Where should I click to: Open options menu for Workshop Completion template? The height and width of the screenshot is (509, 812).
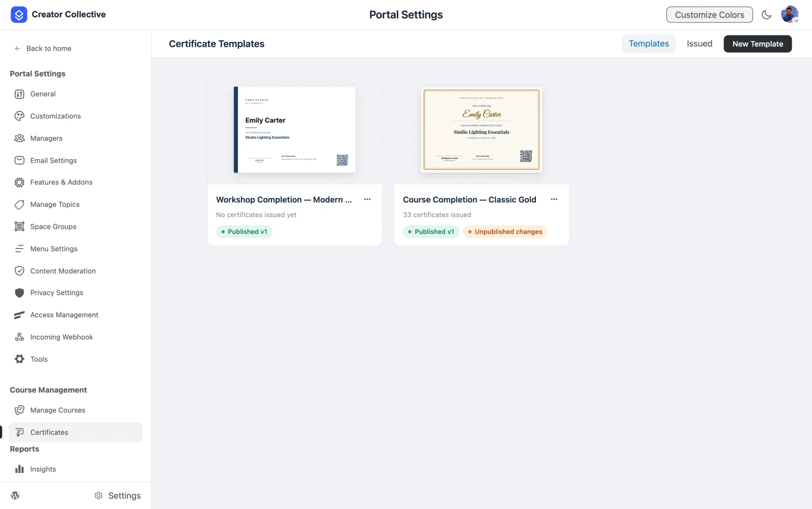point(367,199)
